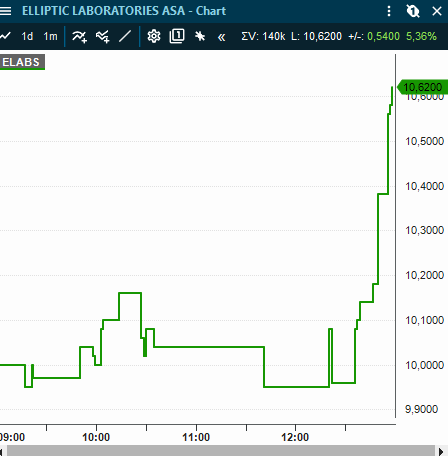The image size is (448, 456).
Task: Click the 10,0000 price axis label
Action: [x=424, y=365]
